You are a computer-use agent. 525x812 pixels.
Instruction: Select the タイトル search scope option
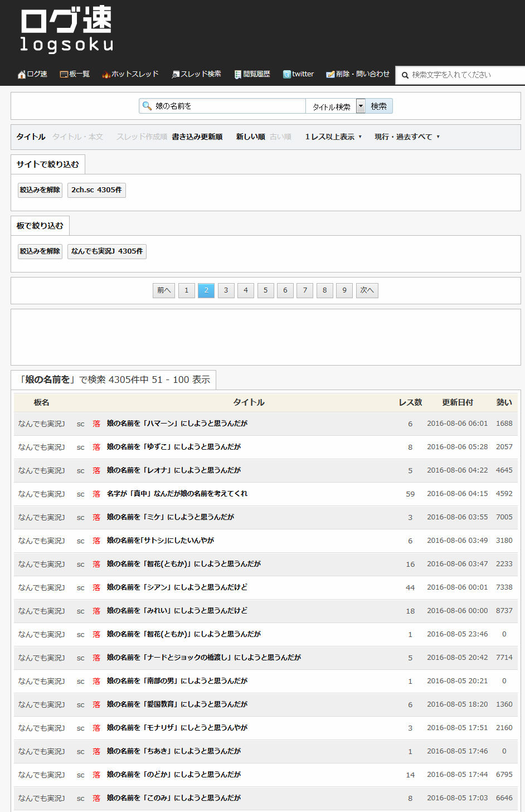click(x=31, y=137)
